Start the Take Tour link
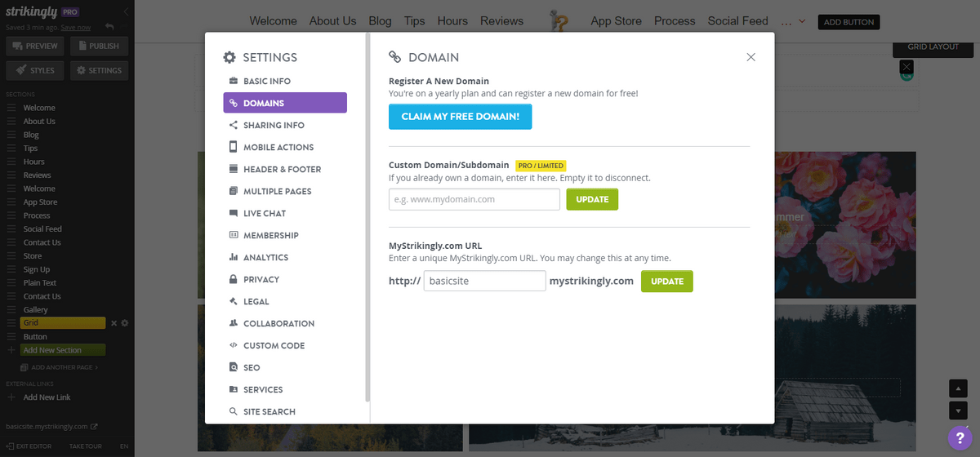This screenshot has height=457, width=980. point(85,446)
